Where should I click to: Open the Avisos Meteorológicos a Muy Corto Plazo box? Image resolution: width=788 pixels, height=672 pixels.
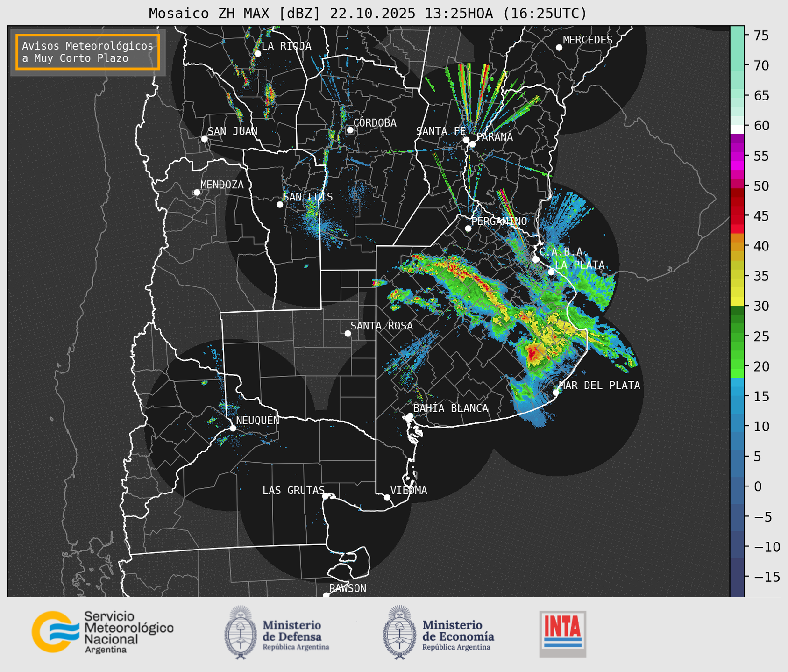[88, 52]
